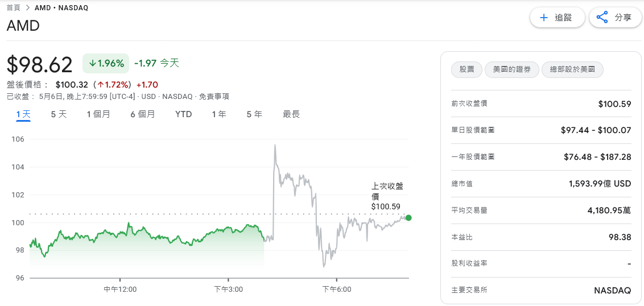Select the 1 天 time range tab

point(23,114)
